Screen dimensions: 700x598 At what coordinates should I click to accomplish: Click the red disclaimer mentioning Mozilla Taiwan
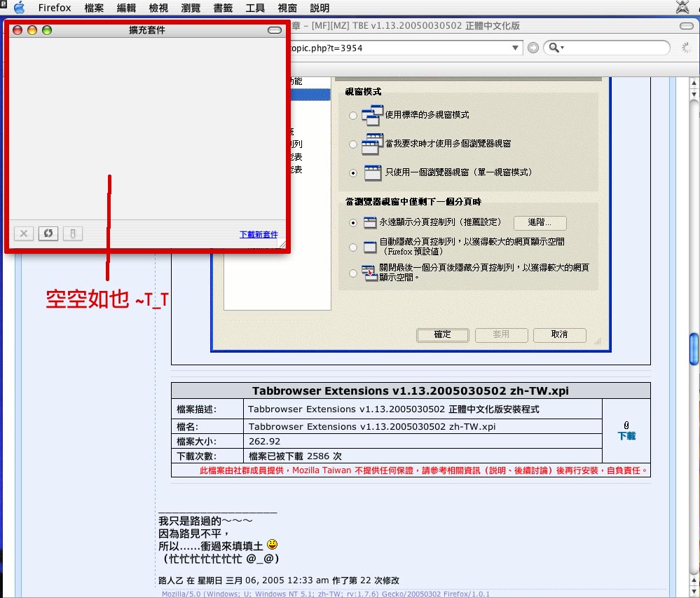pos(424,470)
